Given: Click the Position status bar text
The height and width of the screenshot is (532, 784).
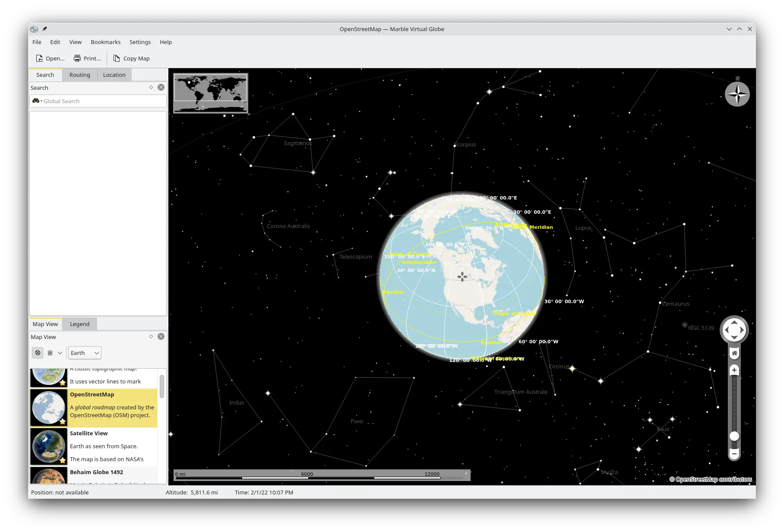Looking at the screenshot, I should tap(60, 492).
